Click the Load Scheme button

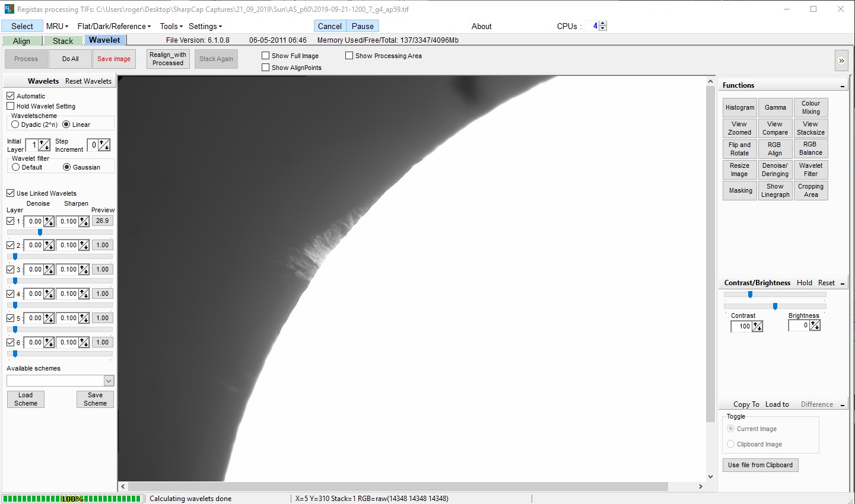(x=26, y=399)
